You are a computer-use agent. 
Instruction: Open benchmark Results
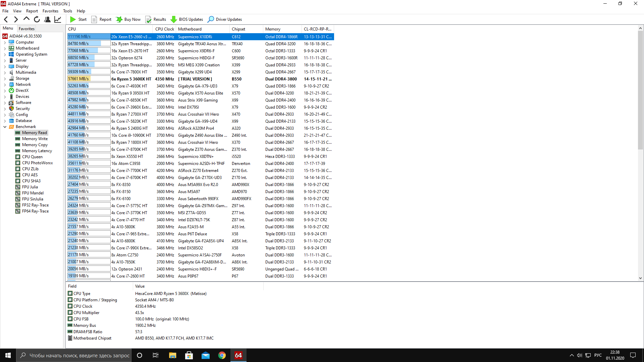[156, 19]
